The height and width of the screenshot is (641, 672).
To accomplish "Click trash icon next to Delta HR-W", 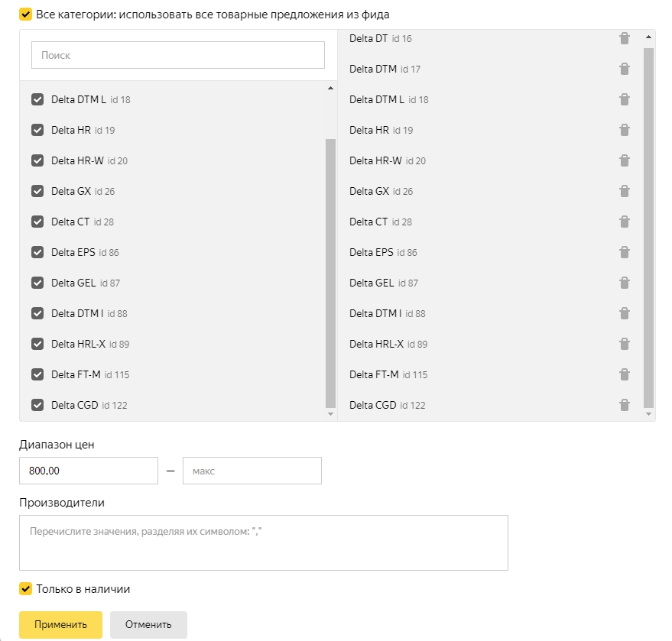I will click(x=625, y=160).
